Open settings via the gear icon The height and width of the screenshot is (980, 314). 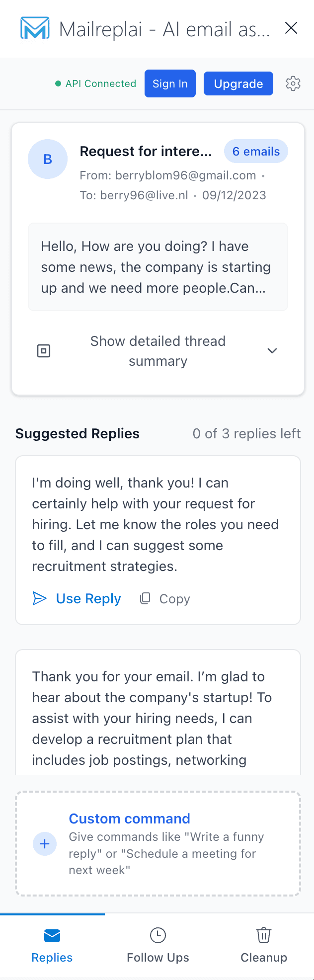point(293,83)
